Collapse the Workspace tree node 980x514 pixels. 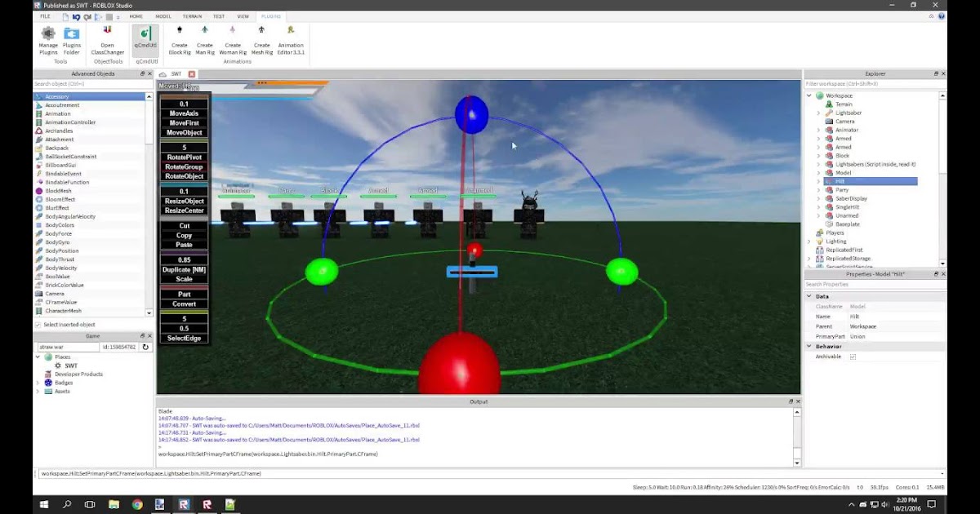coord(810,95)
